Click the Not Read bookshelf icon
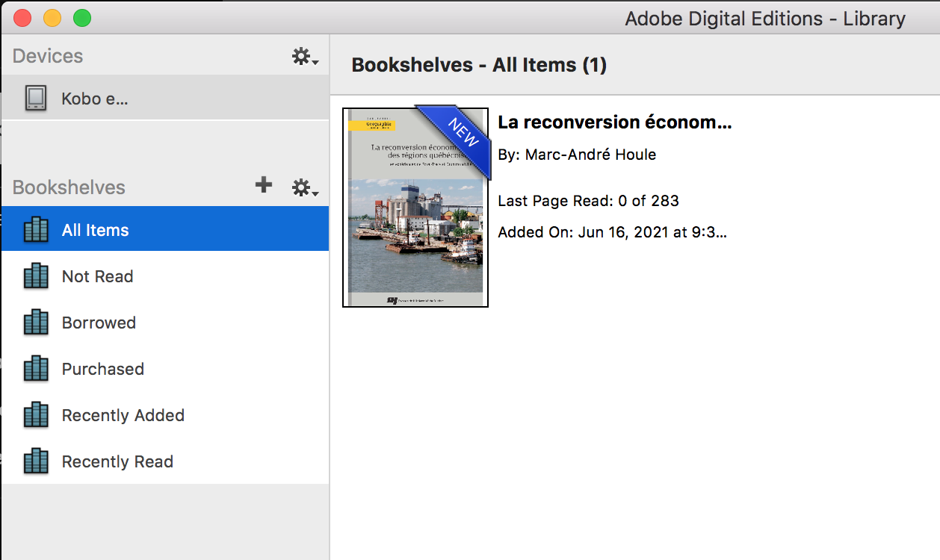The height and width of the screenshot is (560, 940). (x=36, y=276)
